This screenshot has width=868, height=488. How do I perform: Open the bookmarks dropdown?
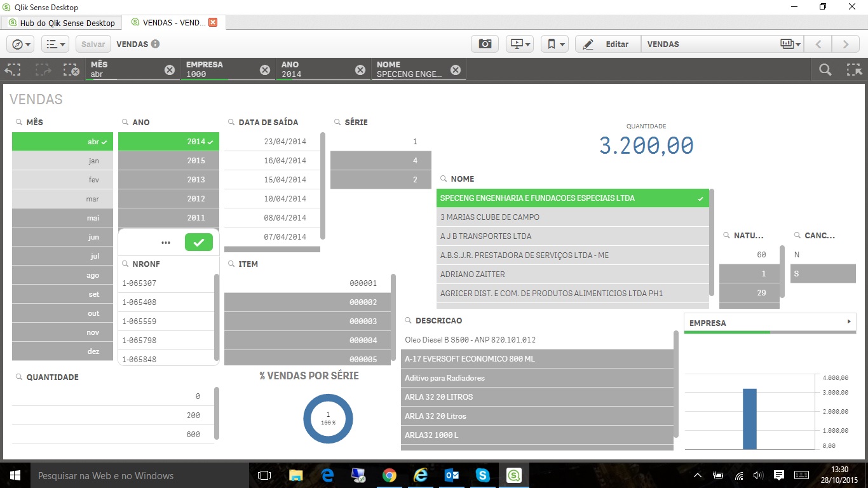pos(555,44)
